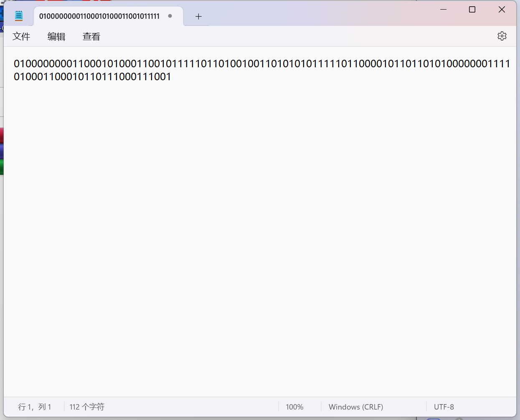The height and width of the screenshot is (420, 520).
Task: Open the 文件 menu
Action: coord(21,36)
